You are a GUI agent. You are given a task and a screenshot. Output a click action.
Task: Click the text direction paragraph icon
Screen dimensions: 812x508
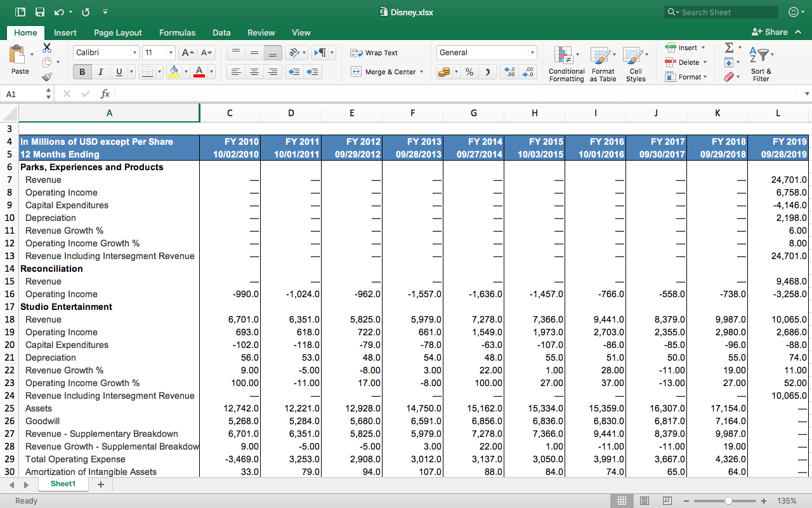point(319,53)
